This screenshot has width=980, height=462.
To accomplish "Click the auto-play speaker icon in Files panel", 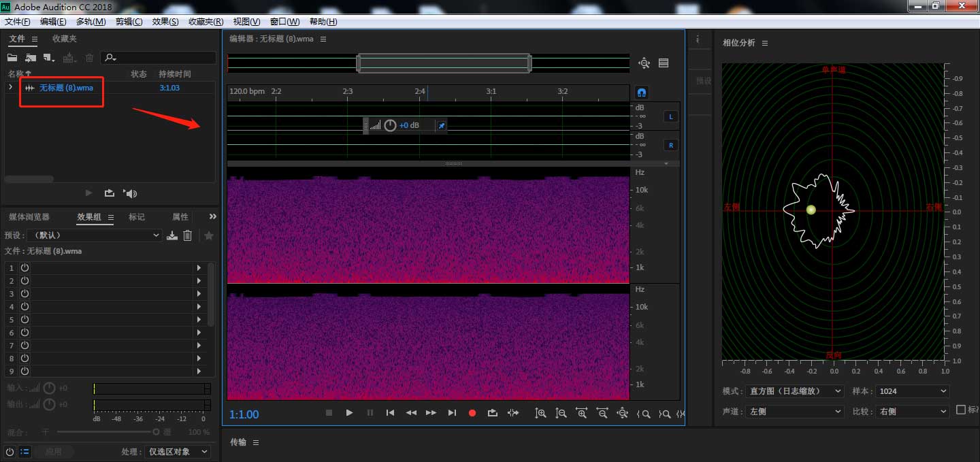I will tap(130, 193).
